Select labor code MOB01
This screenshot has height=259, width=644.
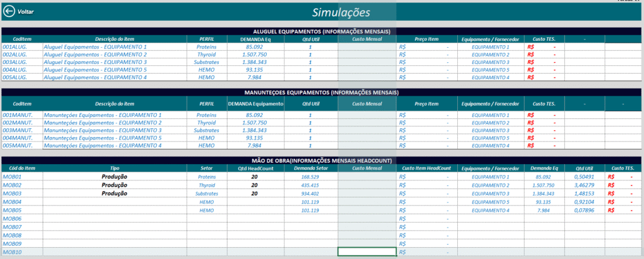point(12,177)
